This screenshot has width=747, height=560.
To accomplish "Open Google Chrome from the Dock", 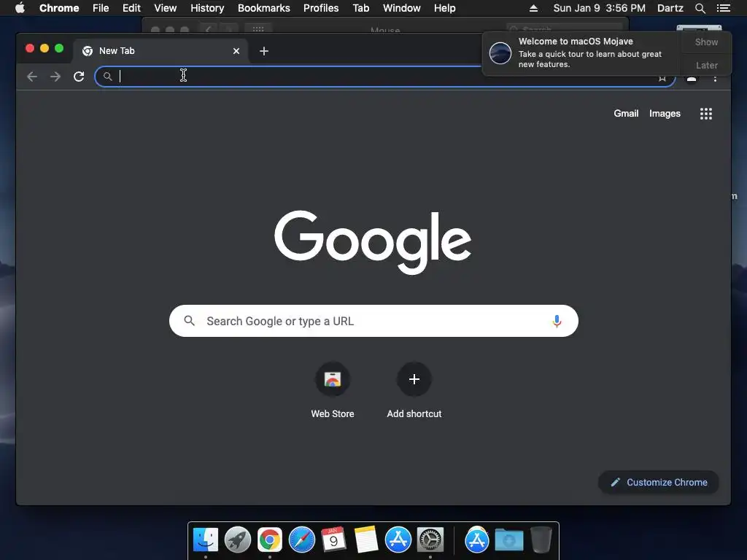I will pos(270,540).
